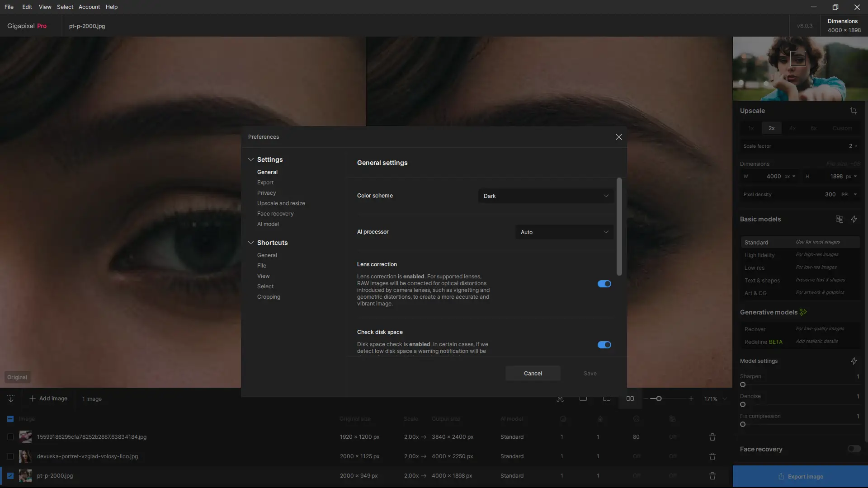Turn off the Check disk space toggle
The height and width of the screenshot is (488, 868).
604,345
